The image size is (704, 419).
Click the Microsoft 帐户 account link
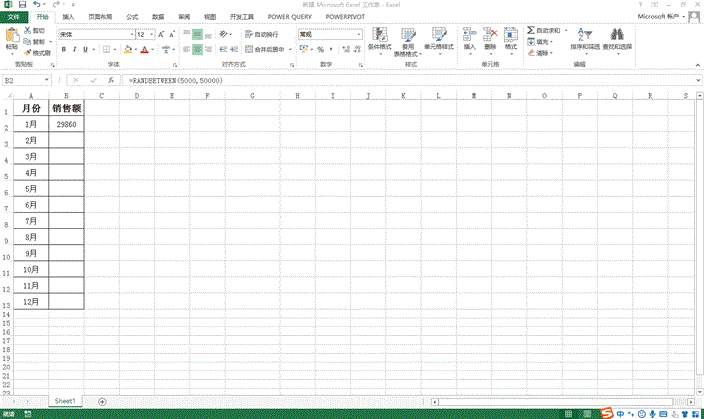click(663, 17)
